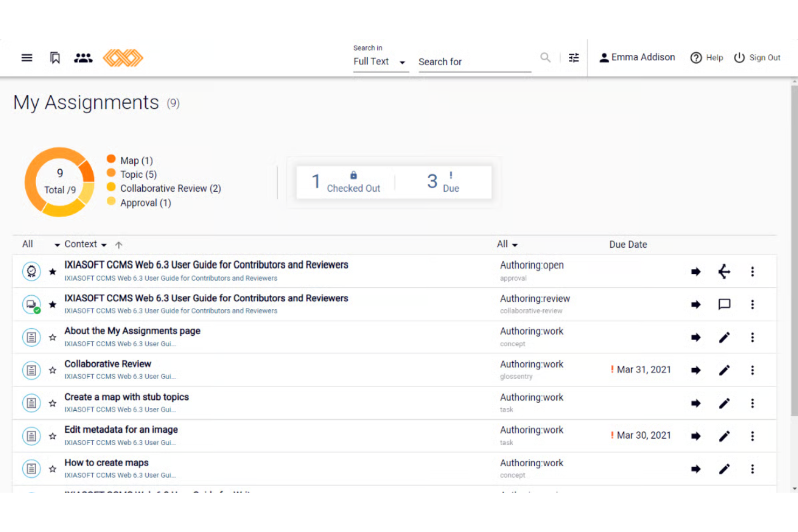Open the All type filter dropdown arrow
798x532 pixels.
coord(57,245)
